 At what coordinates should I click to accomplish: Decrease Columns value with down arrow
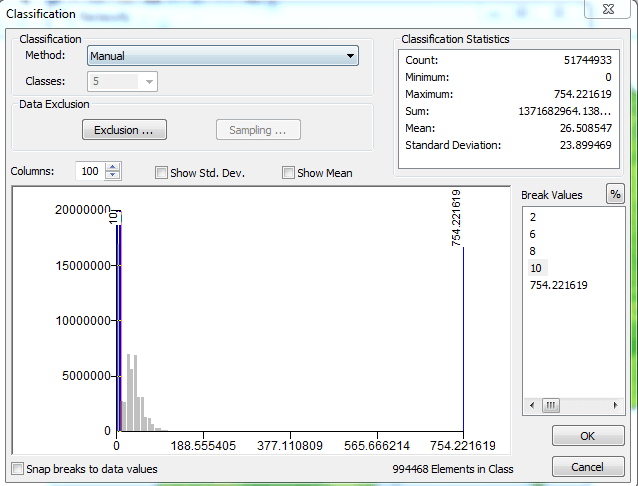point(113,176)
